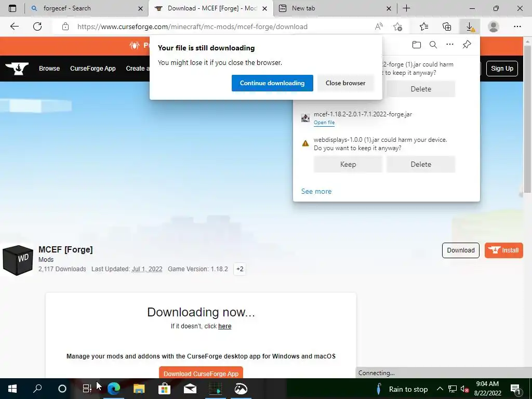Open the Mail app from the taskbar
Image resolution: width=532 pixels, height=399 pixels.
190,389
